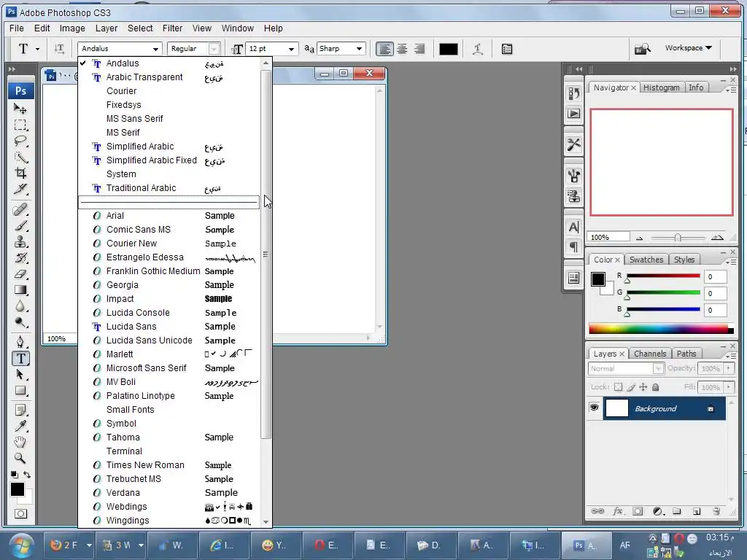Open the Workspace dropdown
The width and height of the screenshot is (747, 560).
click(689, 48)
